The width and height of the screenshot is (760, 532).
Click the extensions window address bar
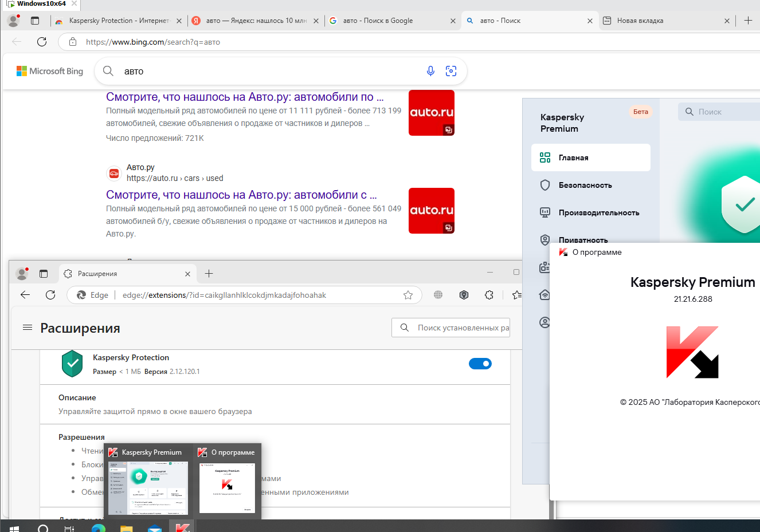[245, 295]
